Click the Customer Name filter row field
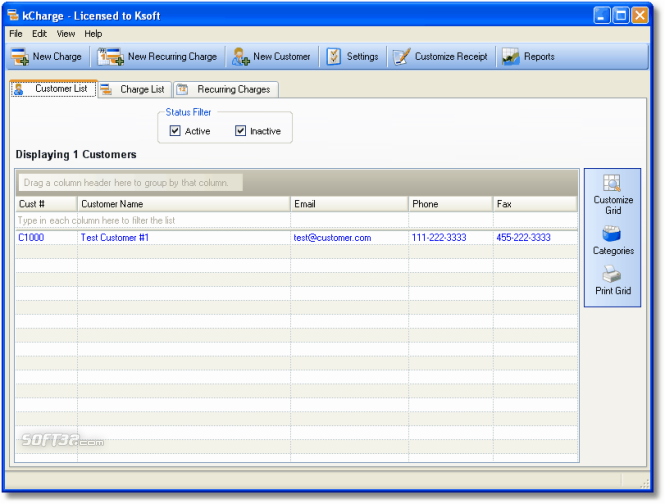 click(x=184, y=221)
